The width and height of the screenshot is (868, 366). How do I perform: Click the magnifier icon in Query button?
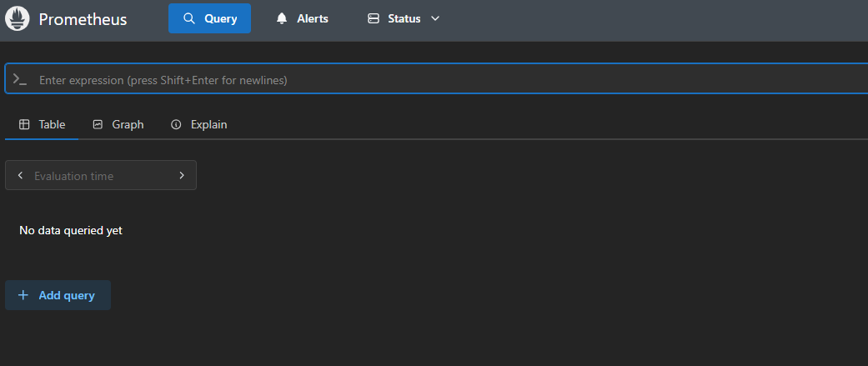(189, 18)
